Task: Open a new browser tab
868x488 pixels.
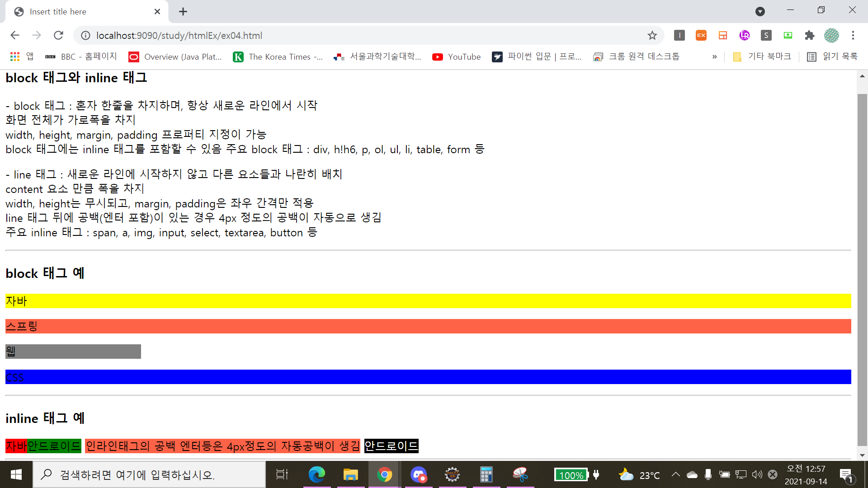Action: (183, 12)
